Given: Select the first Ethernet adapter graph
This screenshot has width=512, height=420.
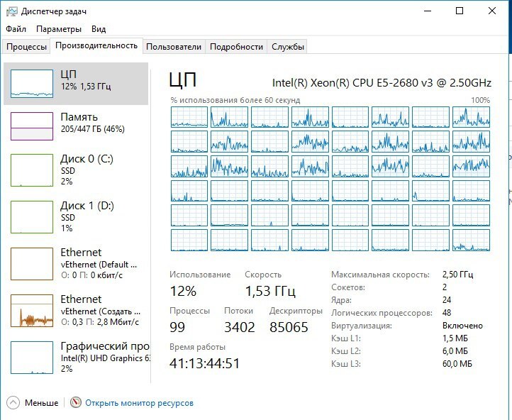Looking at the screenshot, I should point(31,264).
